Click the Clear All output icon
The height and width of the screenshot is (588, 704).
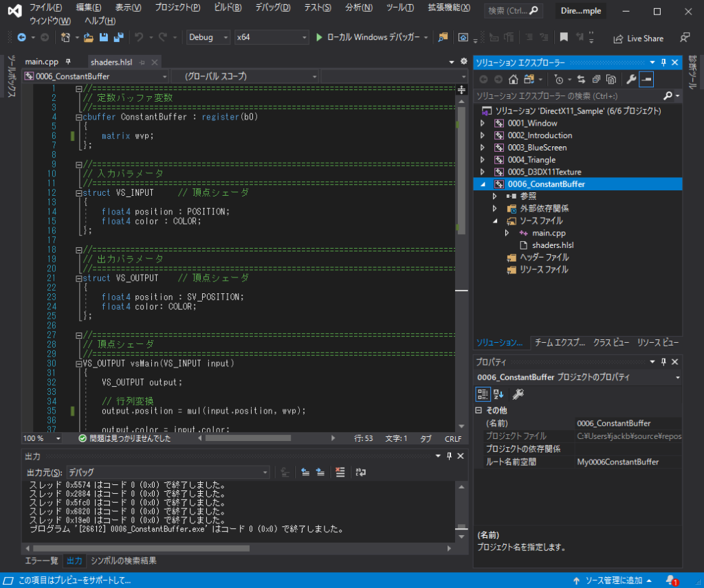click(340, 473)
